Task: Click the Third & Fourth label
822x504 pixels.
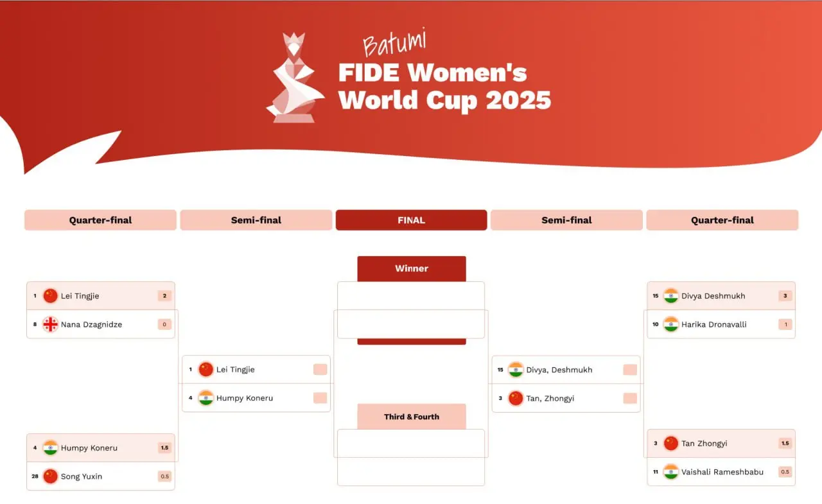Action: (x=411, y=417)
